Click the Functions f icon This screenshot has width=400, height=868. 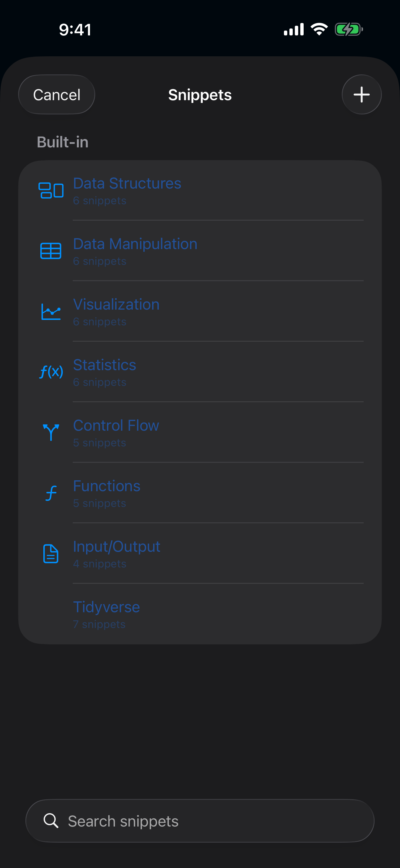click(51, 493)
